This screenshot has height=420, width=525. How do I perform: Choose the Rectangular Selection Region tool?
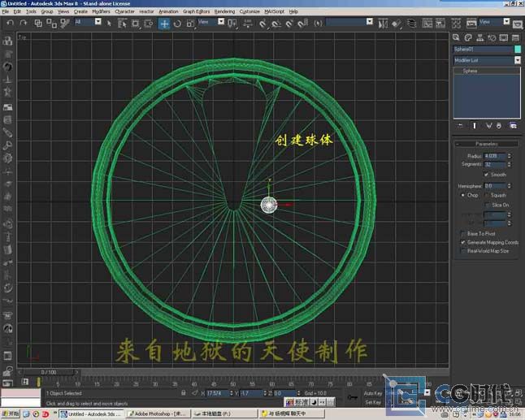135,24
